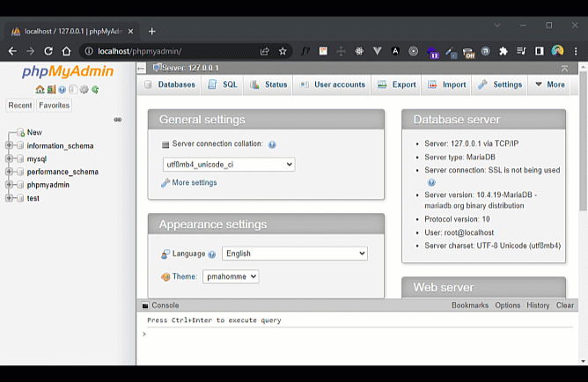This screenshot has width=588, height=382.
Task: Click the console query input area
Action: click(x=360, y=334)
